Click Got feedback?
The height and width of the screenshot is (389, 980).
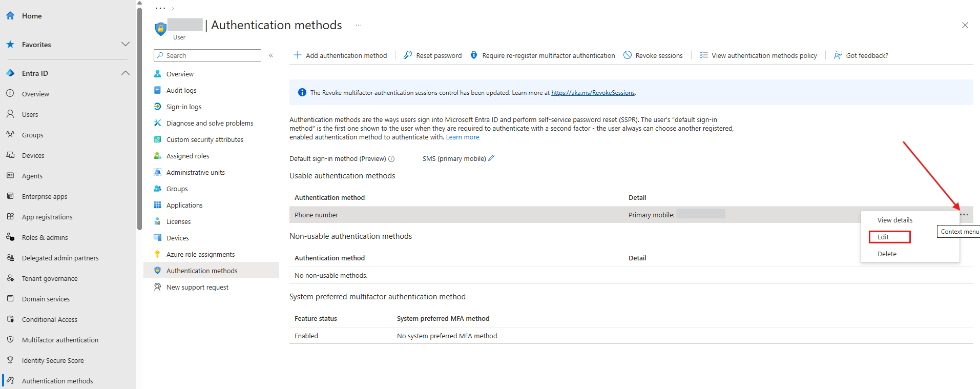pyautogui.click(x=861, y=55)
